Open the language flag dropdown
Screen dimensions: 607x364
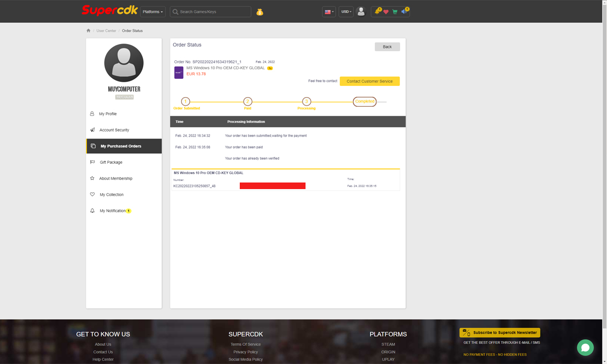click(329, 12)
